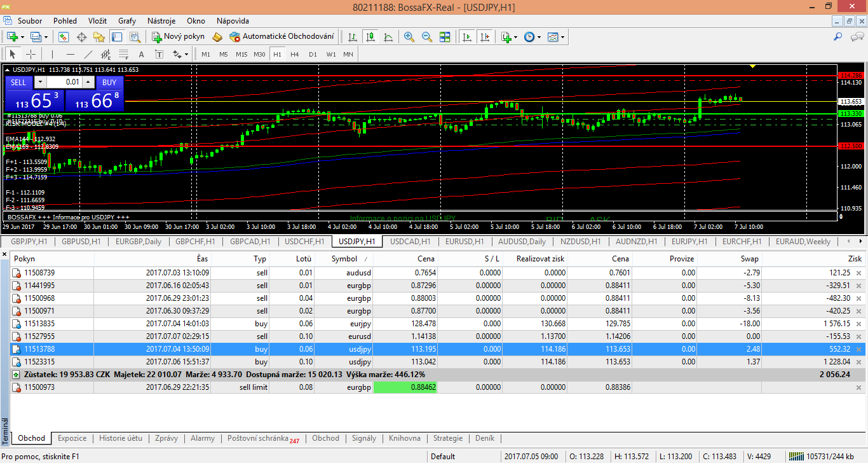868x463 pixels.
Task: Open the Data Window crosshair icon
Action: point(81,37)
